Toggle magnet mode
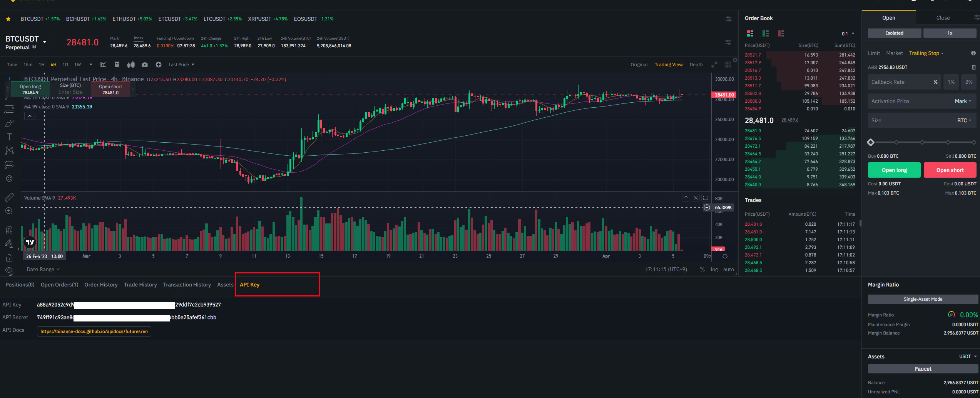The image size is (980, 398). coord(9,230)
